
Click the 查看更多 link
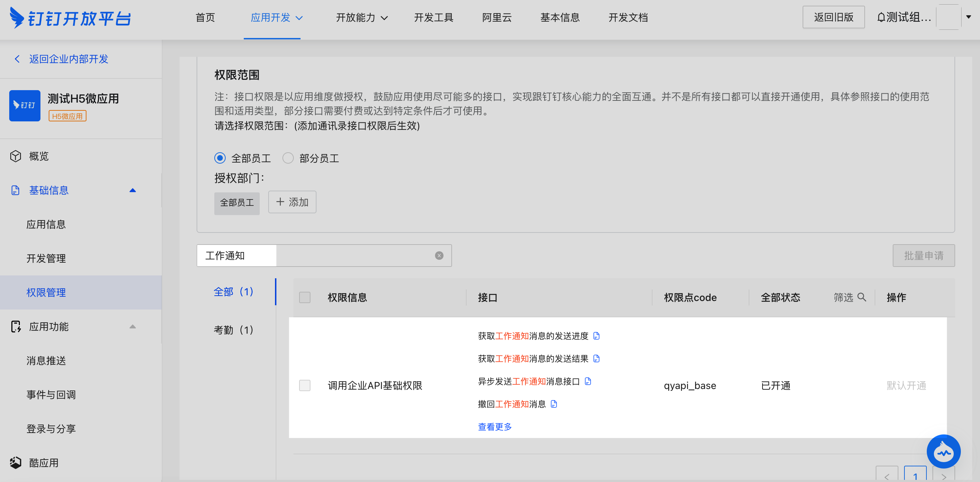pyautogui.click(x=495, y=427)
